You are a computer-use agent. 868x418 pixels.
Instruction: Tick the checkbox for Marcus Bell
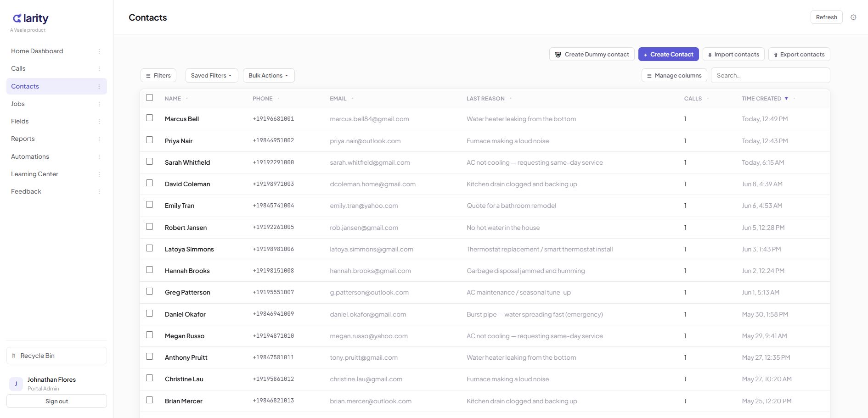tap(149, 118)
